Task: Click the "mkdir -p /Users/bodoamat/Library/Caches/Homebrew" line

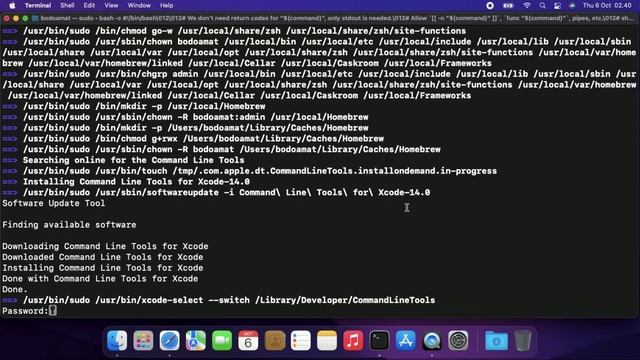Action: 196,128
